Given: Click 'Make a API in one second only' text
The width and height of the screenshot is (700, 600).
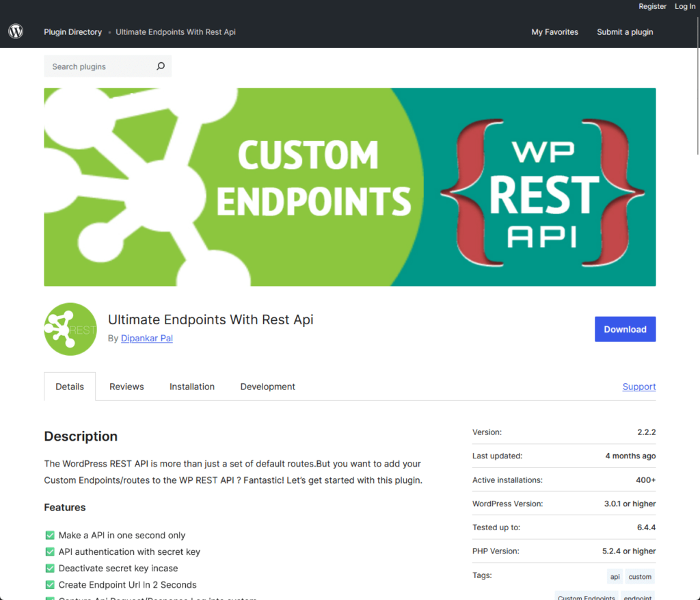Looking at the screenshot, I should pos(122,535).
